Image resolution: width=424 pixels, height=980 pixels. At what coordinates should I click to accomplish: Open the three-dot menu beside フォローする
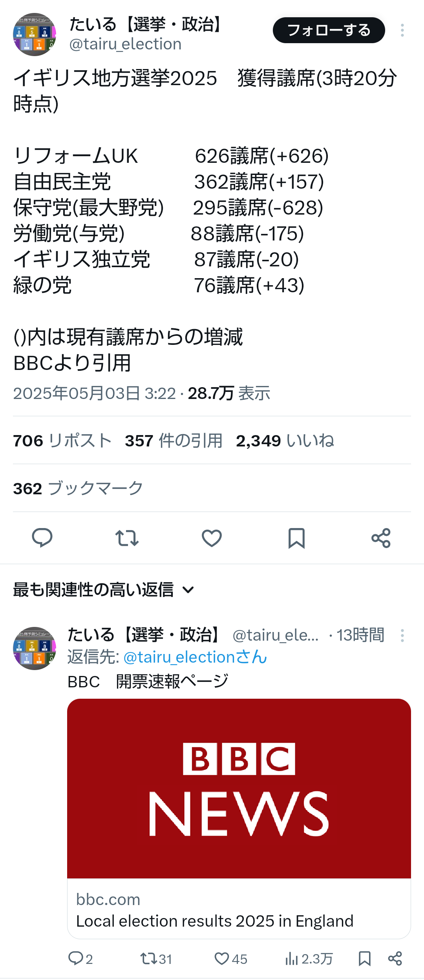coord(402,30)
